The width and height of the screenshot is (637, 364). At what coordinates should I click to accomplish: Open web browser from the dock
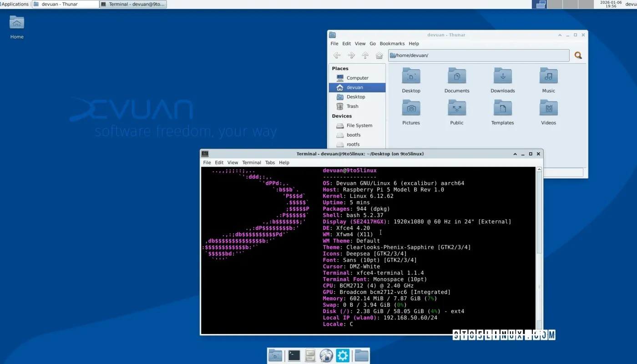326,355
